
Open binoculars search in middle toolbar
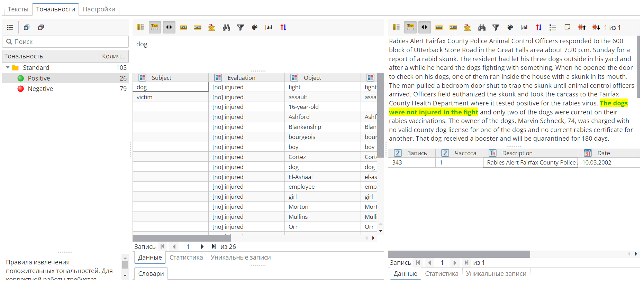coord(226,27)
